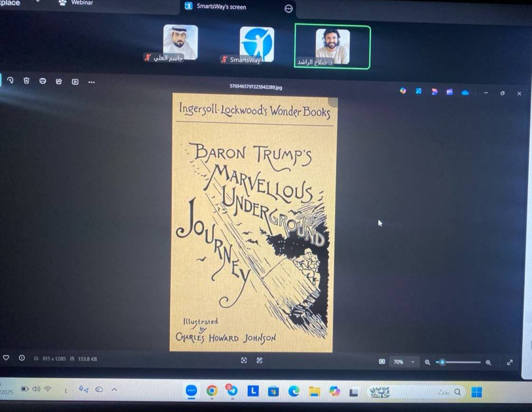Zoom out with the minus magnifier

pyautogui.click(x=428, y=363)
